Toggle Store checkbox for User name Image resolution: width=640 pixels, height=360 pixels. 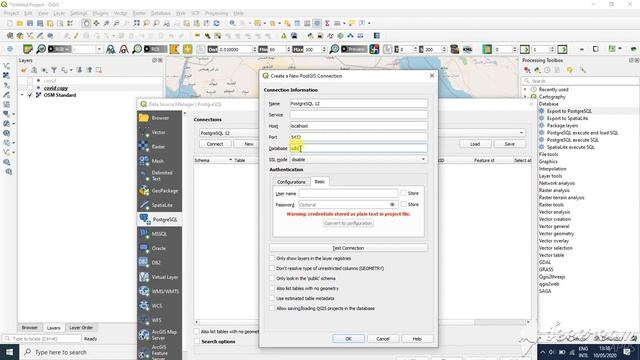(x=403, y=193)
